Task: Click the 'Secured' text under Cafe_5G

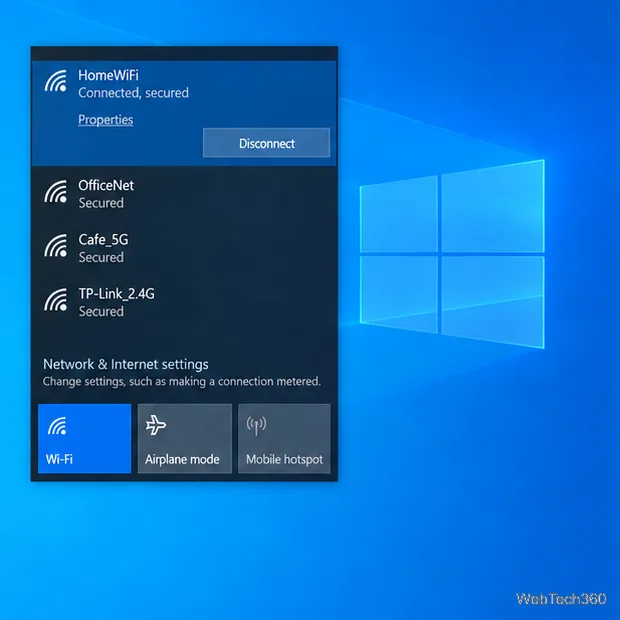Action: click(101, 257)
